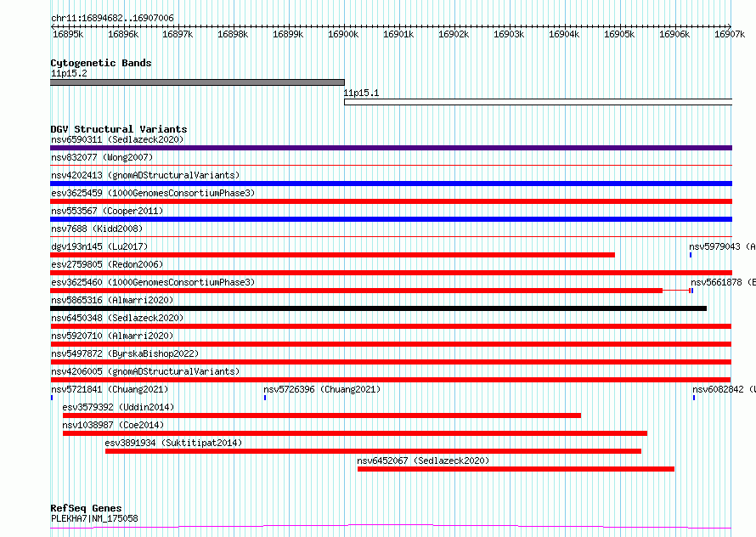This screenshot has height=537, width=756.
Task: Click the 16900k ruler tick label
Action: coord(343,34)
